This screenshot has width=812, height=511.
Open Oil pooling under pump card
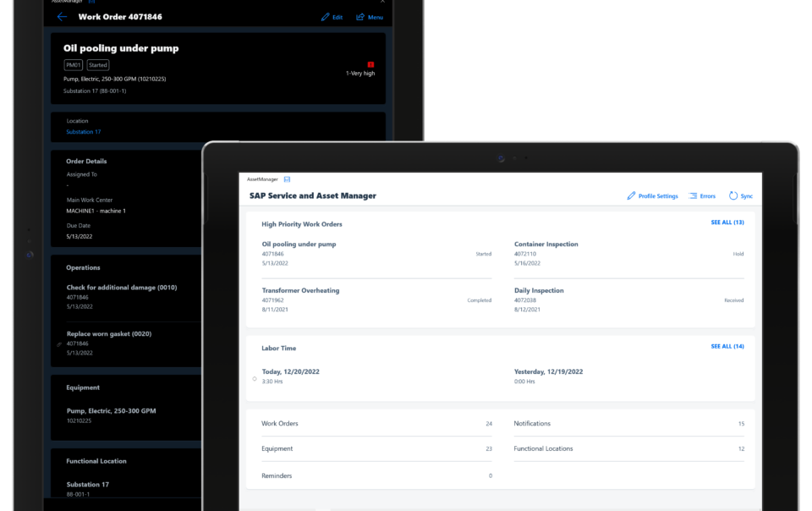pos(376,254)
